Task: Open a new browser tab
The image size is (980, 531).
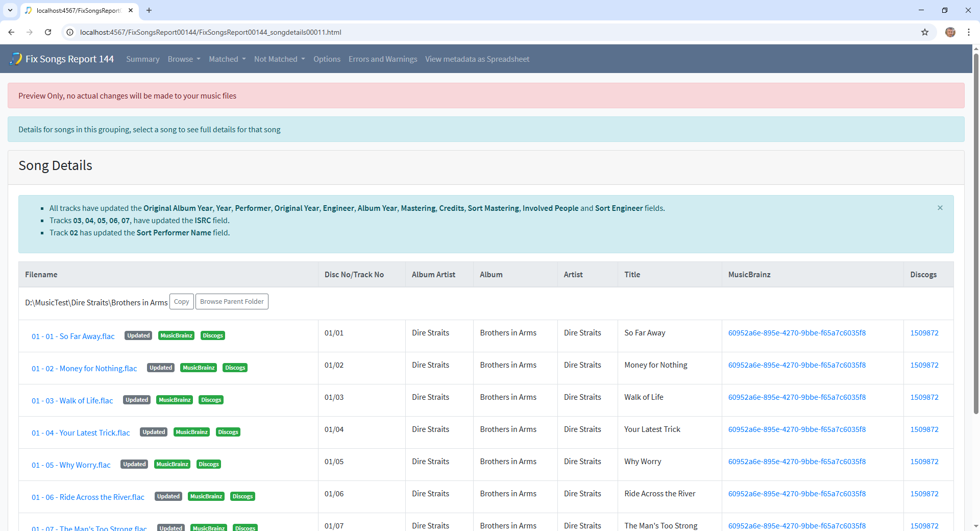Action: (149, 10)
